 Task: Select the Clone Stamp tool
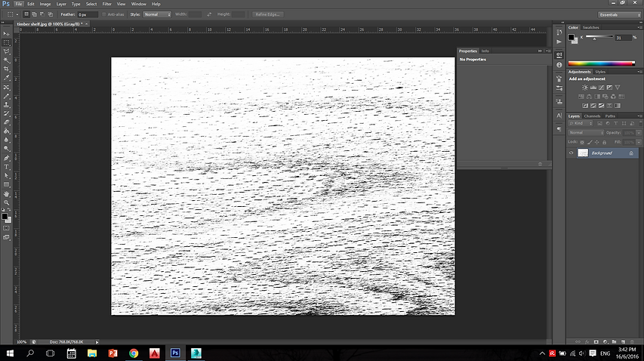pyautogui.click(x=7, y=105)
